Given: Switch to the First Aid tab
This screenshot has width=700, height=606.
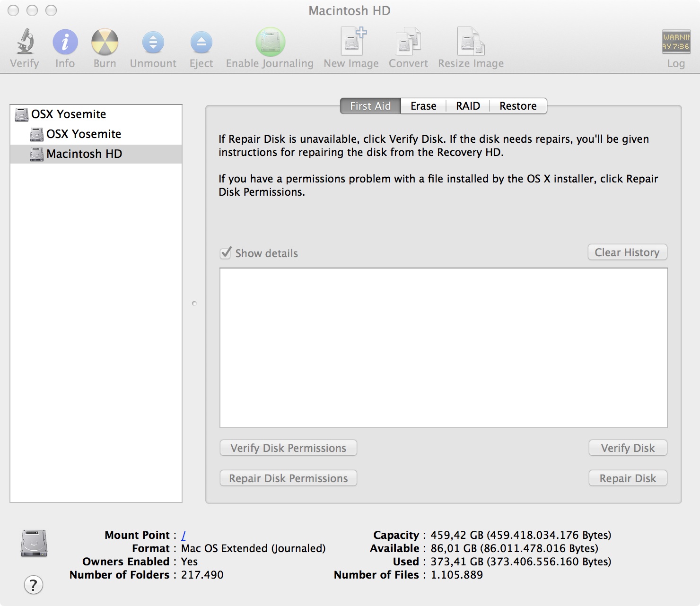Looking at the screenshot, I should (370, 106).
